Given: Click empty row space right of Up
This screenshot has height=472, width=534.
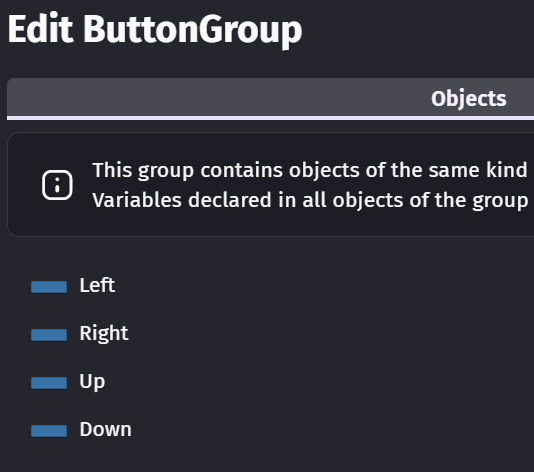Looking at the screenshot, I should click(320, 381).
